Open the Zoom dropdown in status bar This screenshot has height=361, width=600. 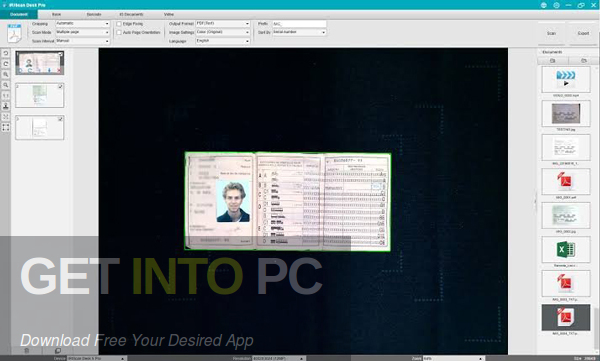(x=453, y=358)
